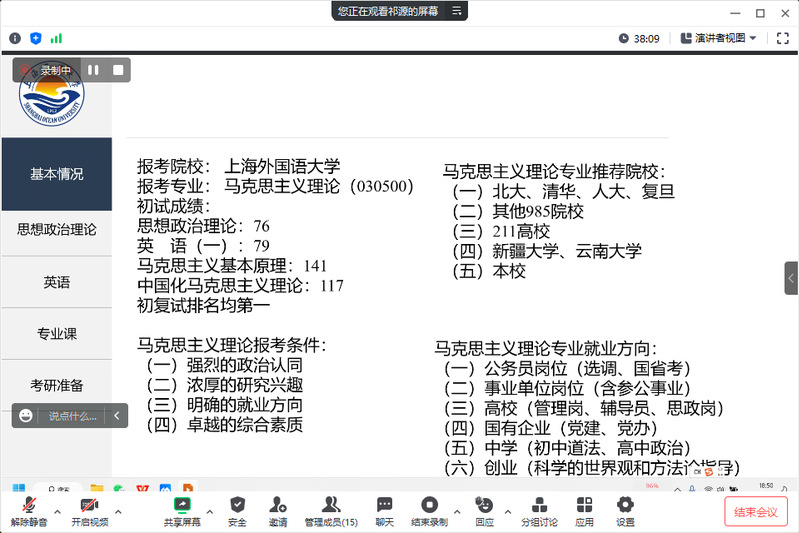799x533 pixels.
Task: Select the 专业课 tab in slide sidebar
Action: pos(57,334)
